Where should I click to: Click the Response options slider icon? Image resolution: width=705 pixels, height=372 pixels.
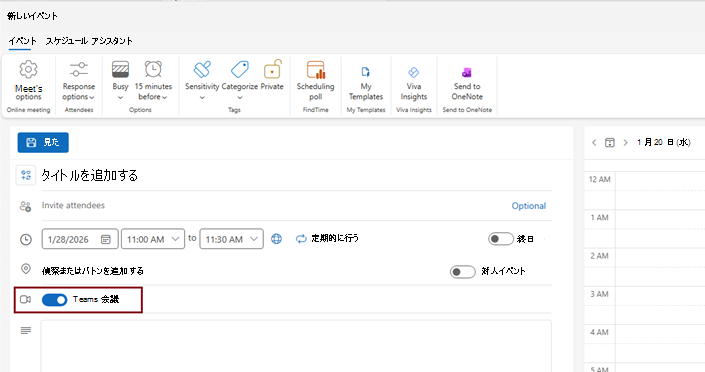coord(79,69)
